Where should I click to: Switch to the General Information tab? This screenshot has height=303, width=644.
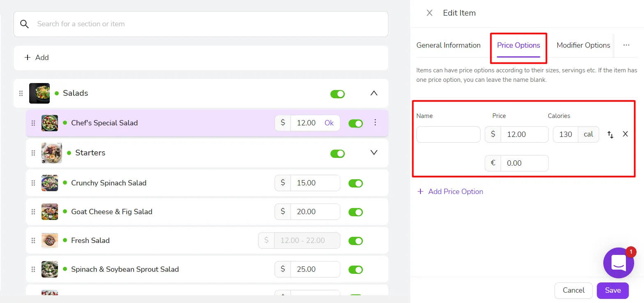(448, 45)
